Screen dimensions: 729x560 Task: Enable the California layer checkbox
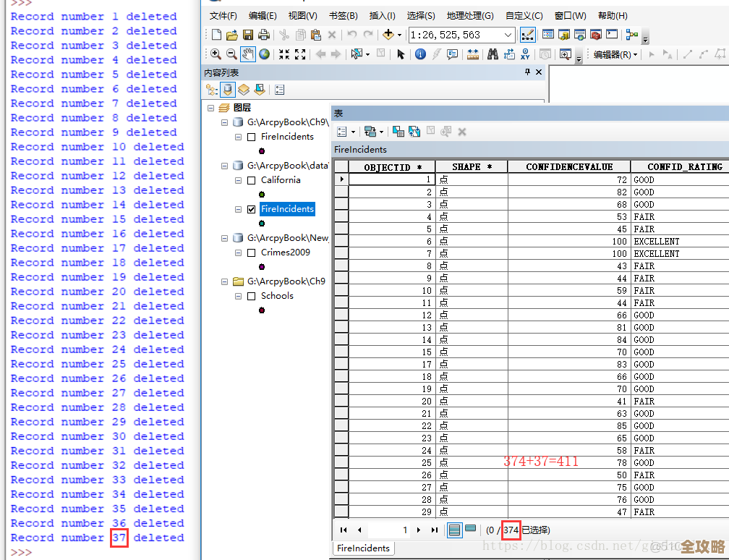[251, 180]
